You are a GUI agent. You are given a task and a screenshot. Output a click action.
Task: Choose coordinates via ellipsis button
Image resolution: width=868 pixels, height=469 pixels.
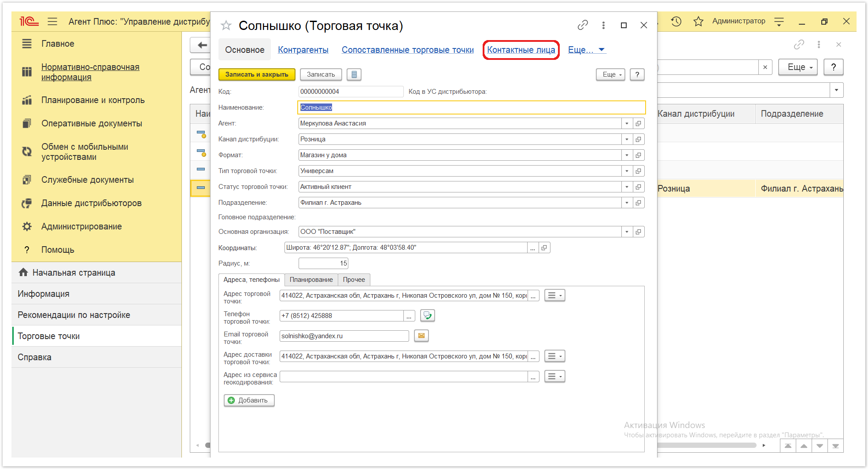[533, 247]
